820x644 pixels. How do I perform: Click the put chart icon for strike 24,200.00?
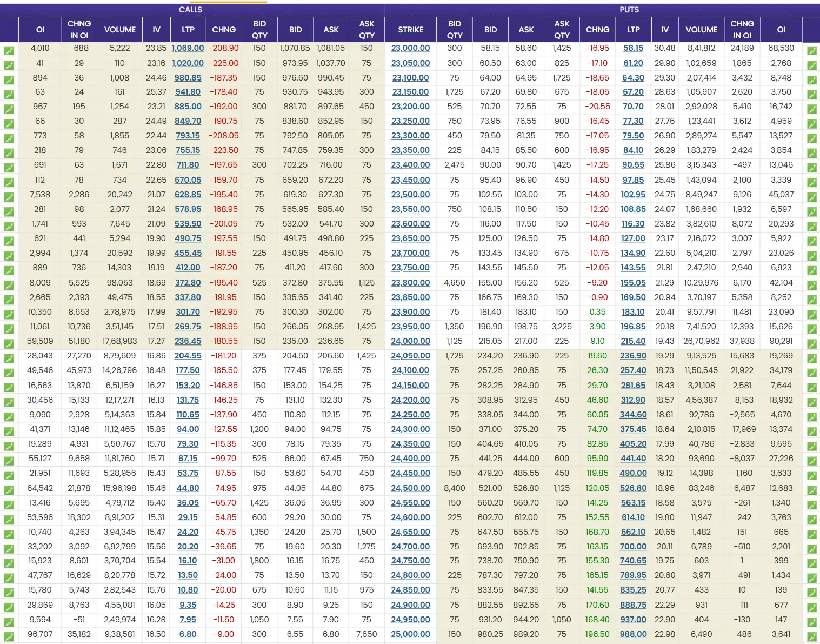coord(811,403)
